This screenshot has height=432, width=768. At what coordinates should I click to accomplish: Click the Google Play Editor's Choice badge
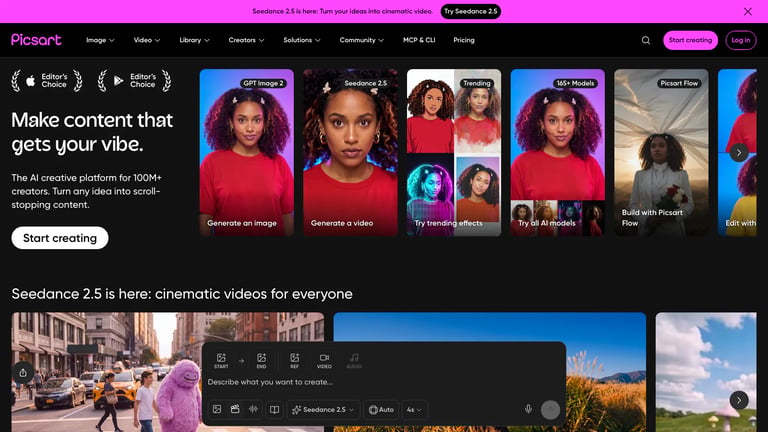(135, 81)
